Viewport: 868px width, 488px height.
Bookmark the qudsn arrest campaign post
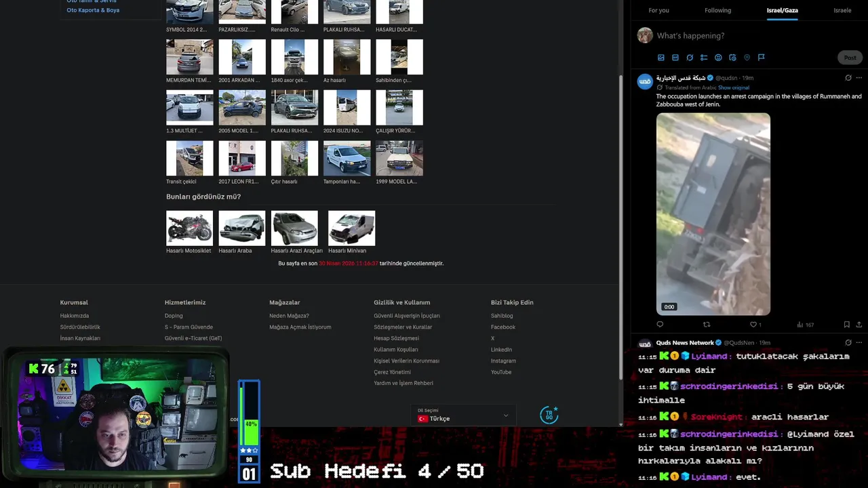[846, 325]
